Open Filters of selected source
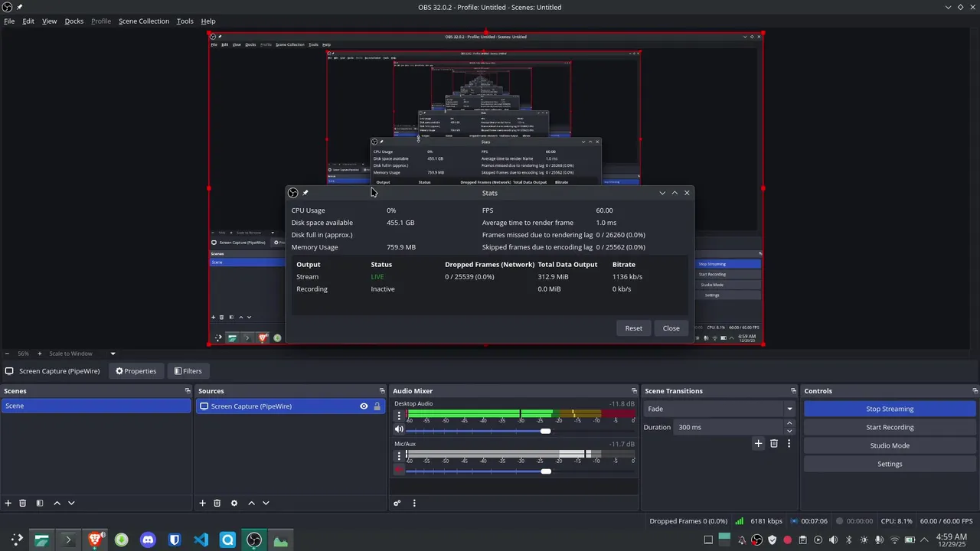The image size is (980, 551). [x=188, y=371]
